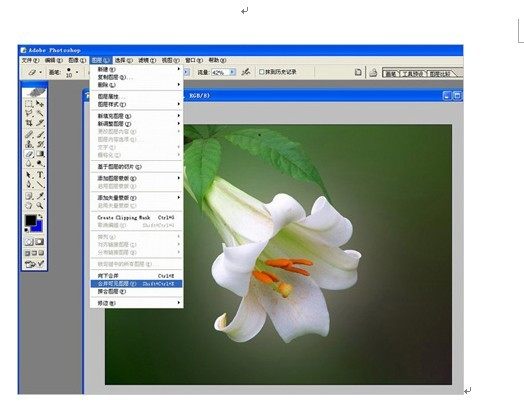Set the black foreground color swatch

pos(30,220)
